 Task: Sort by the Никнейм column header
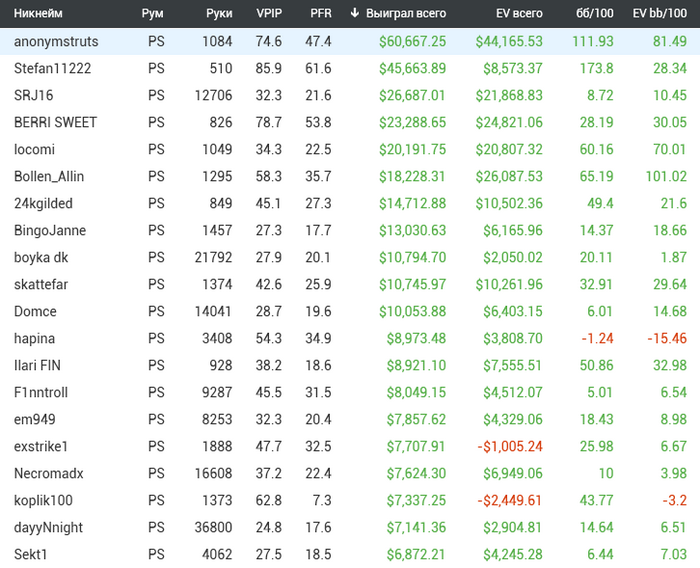(38, 13)
